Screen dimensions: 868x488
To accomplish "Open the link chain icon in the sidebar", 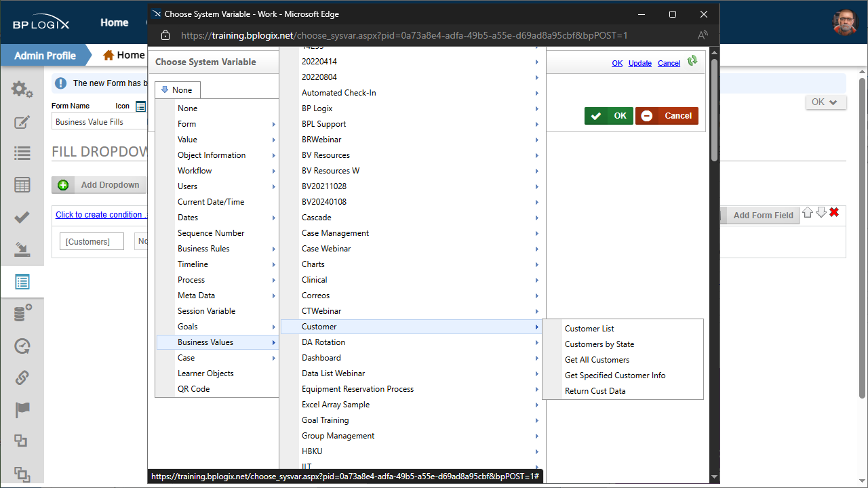I will pyautogui.click(x=22, y=377).
